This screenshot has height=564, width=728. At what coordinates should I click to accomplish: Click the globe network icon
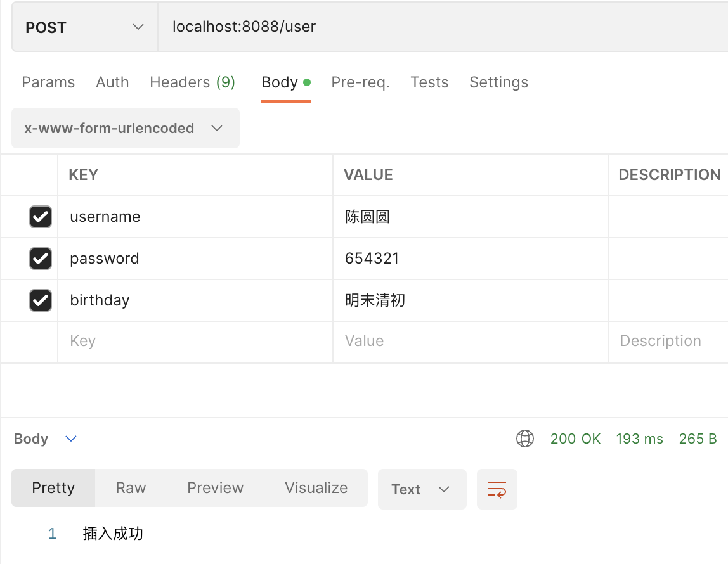point(525,439)
